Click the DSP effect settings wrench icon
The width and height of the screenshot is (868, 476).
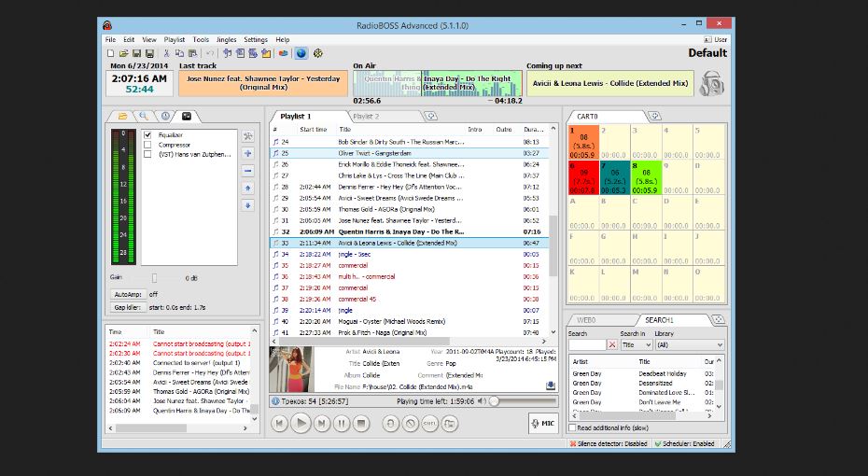[248, 136]
